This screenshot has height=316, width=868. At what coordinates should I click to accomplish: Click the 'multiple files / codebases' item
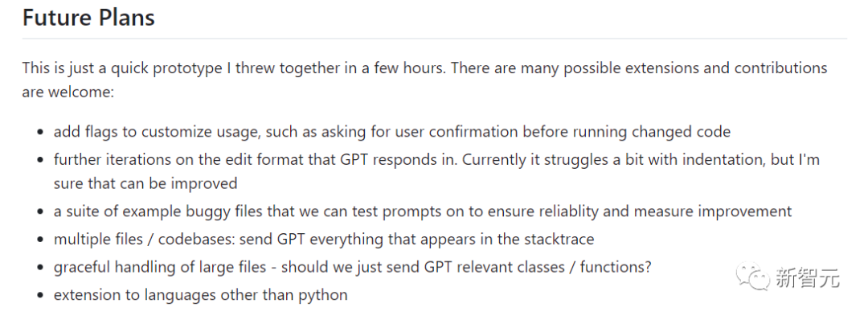pos(324,239)
